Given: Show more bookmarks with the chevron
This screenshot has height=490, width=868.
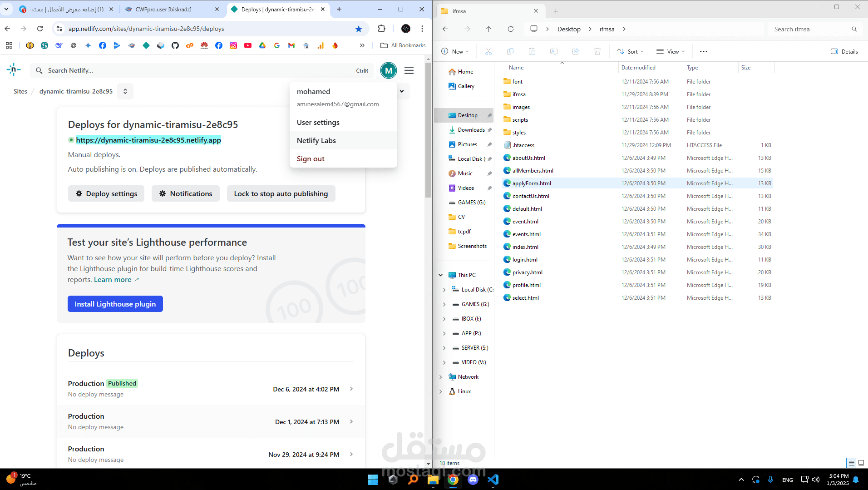Looking at the screenshot, I should click(362, 45).
